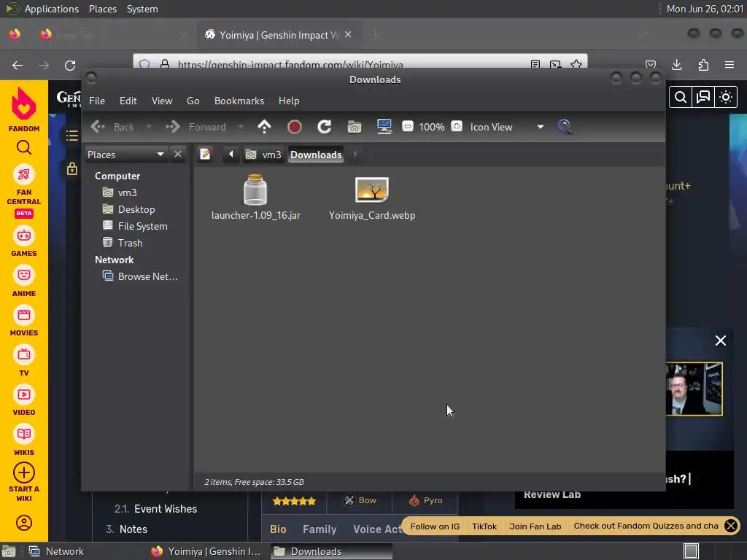Click the red Stop loading icon
Screen dimensions: 747x560
click(295, 127)
